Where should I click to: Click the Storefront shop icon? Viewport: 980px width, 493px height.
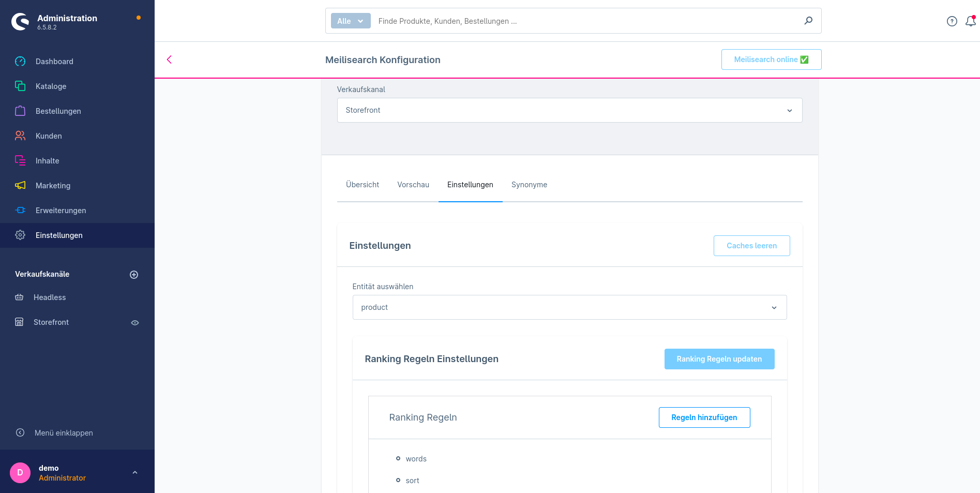pyautogui.click(x=19, y=322)
